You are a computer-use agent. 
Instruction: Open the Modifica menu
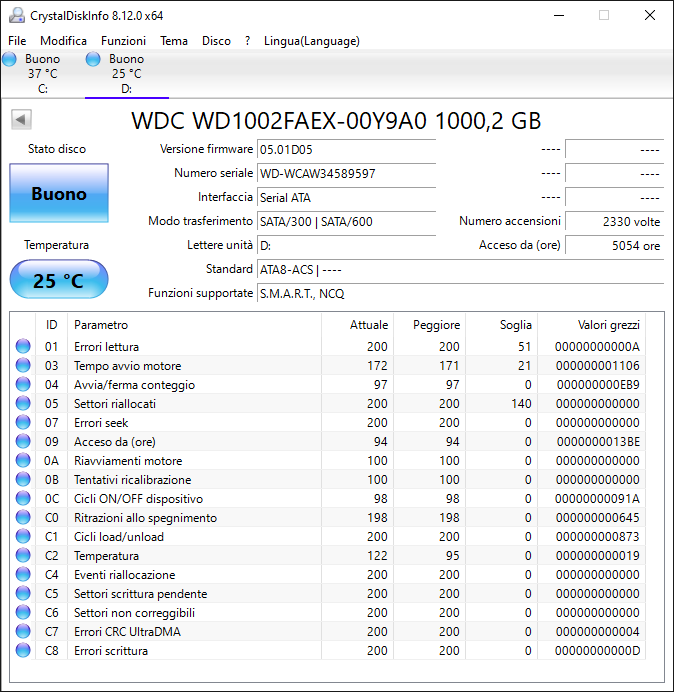tap(63, 41)
